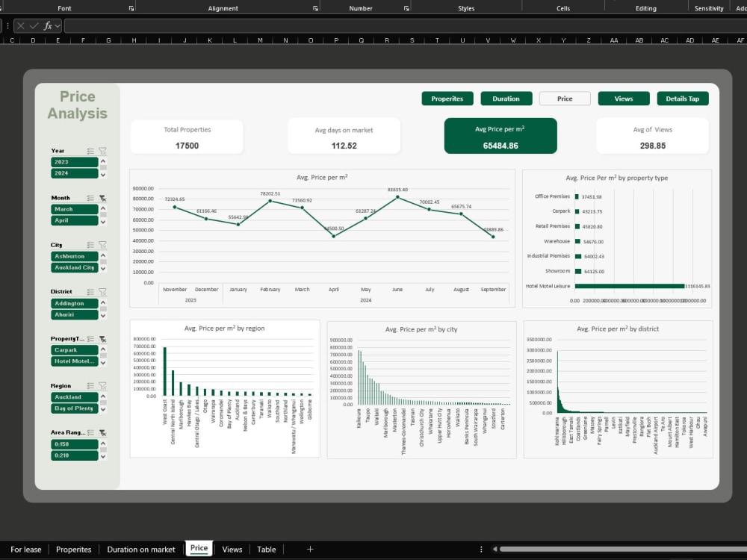Image resolution: width=747 pixels, height=560 pixels.
Task: Expand formula bar function dropdown
Action: (x=58, y=25)
